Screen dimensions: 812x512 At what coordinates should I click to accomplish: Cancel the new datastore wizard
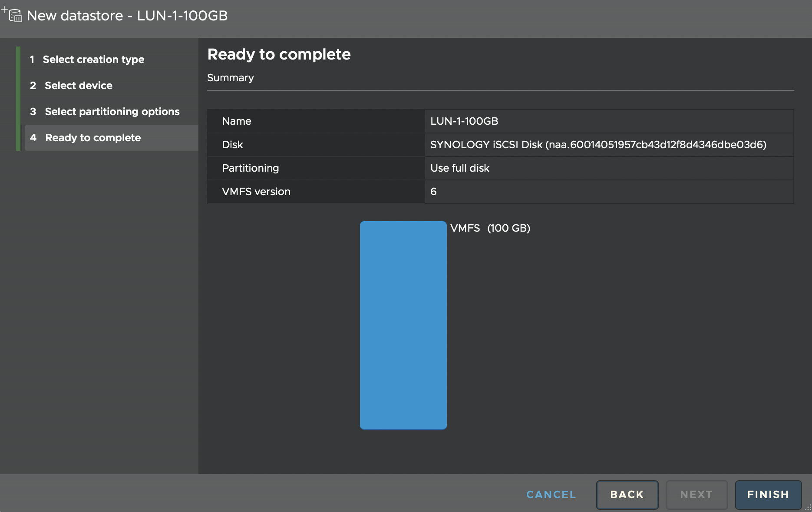coord(551,495)
